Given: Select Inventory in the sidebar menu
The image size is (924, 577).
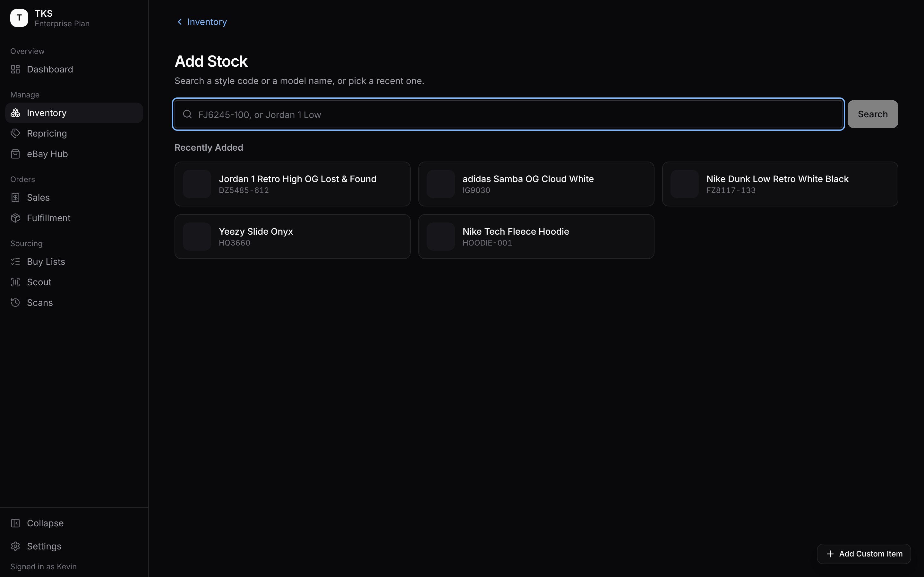Looking at the screenshot, I should click(74, 113).
